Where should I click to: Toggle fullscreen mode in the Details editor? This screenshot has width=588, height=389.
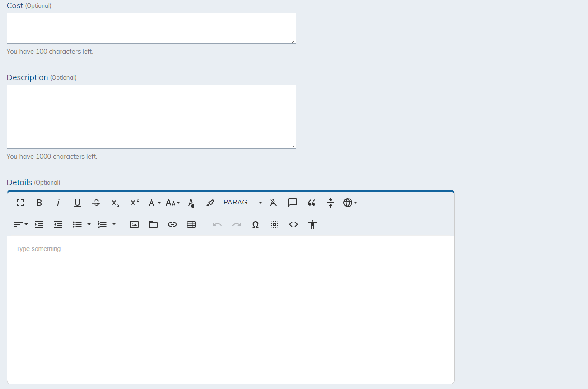coord(20,203)
